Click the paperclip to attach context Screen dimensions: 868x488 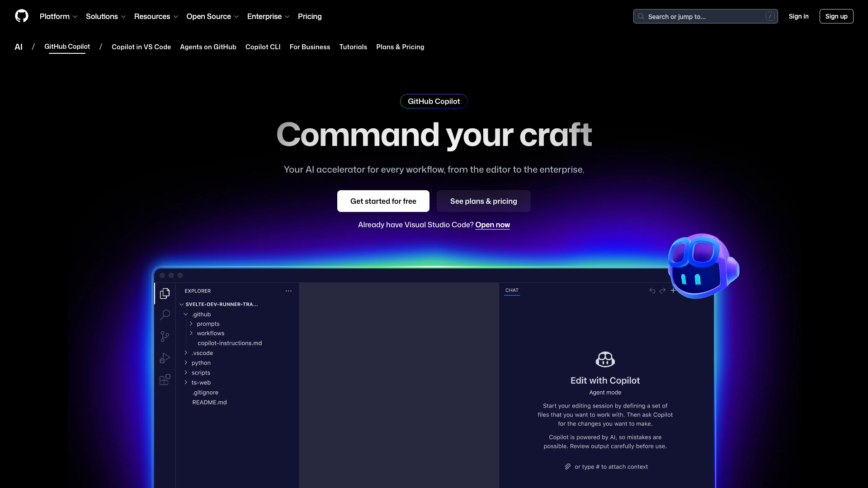coord(568,466)
